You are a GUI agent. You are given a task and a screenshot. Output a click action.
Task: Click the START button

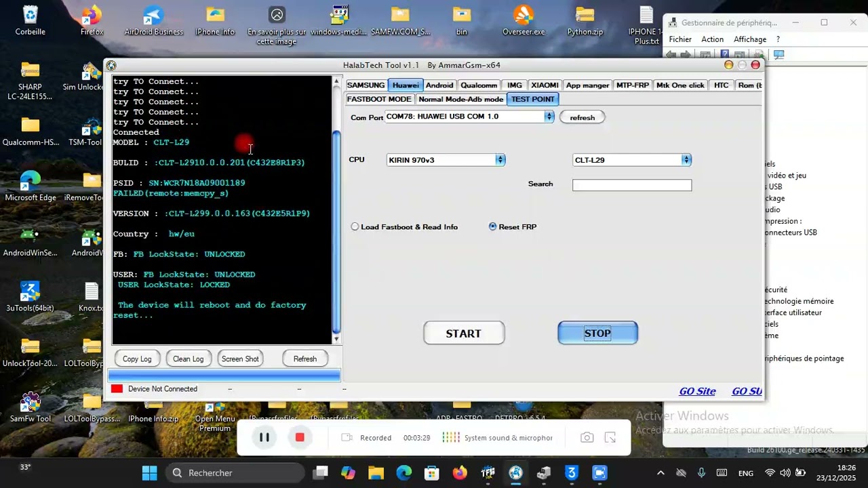(464, 333)
